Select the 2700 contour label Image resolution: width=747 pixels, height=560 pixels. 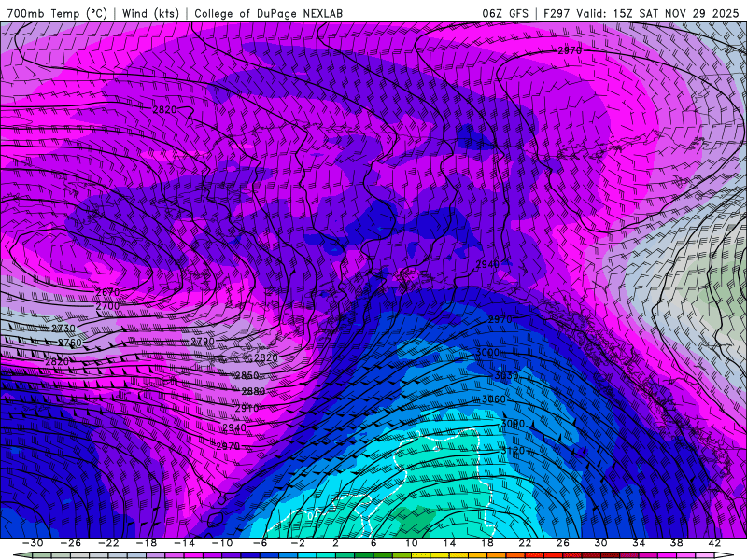coord(107,306)
